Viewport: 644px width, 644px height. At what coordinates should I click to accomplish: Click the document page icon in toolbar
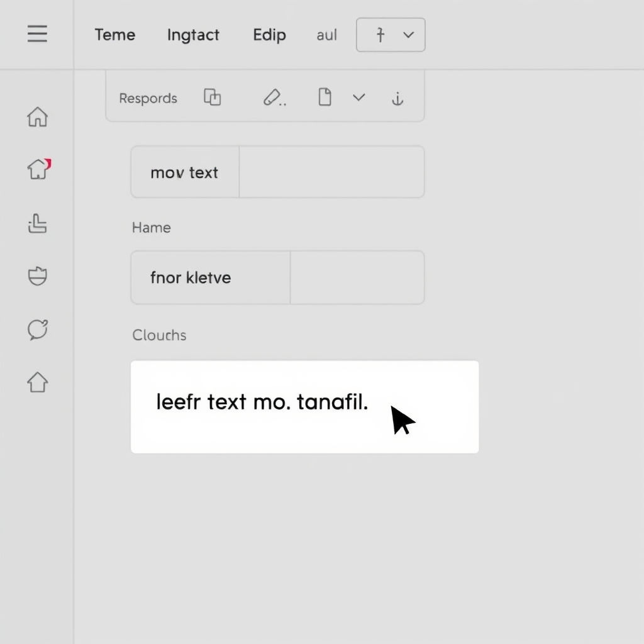pos(325,97)
